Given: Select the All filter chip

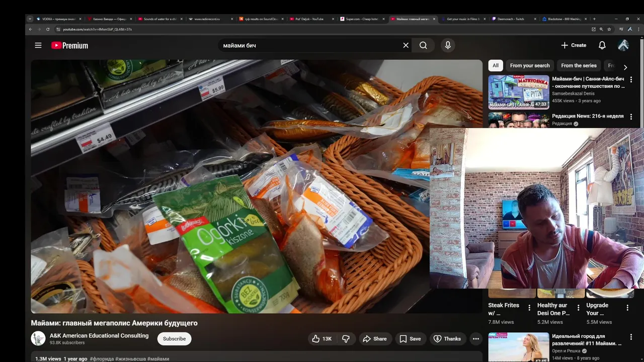Looking at the screenshot, I should [x=496, y=65].
